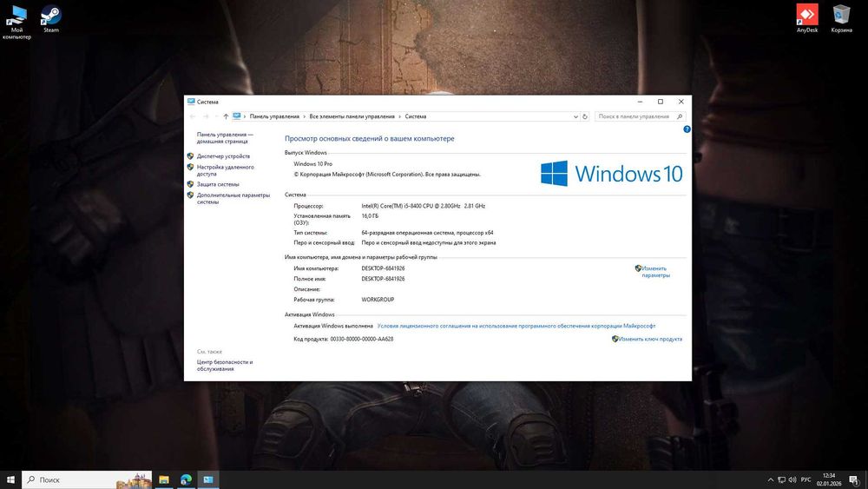Open the clock and date flyout

(829, 479)
